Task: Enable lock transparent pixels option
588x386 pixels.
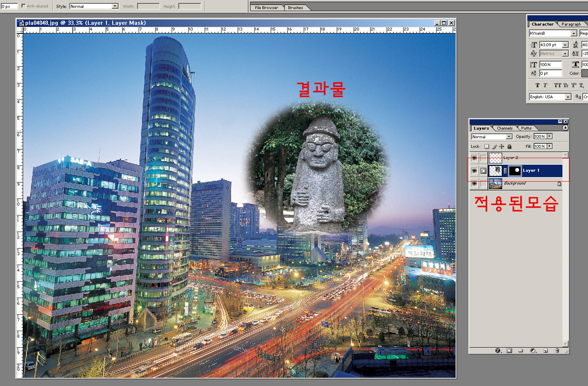Action: [x=486, y=147]
